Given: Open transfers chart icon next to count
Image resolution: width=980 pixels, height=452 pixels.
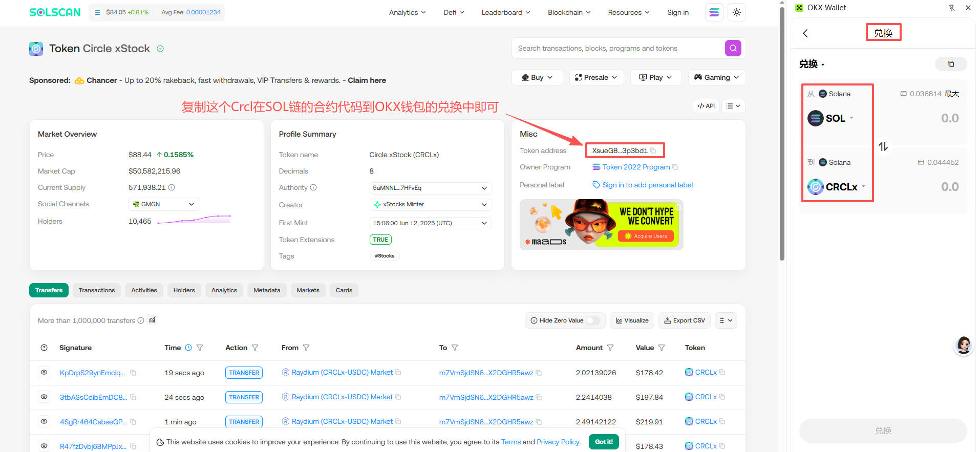Looking at the screenshot, I should click(x=152, y=320).
